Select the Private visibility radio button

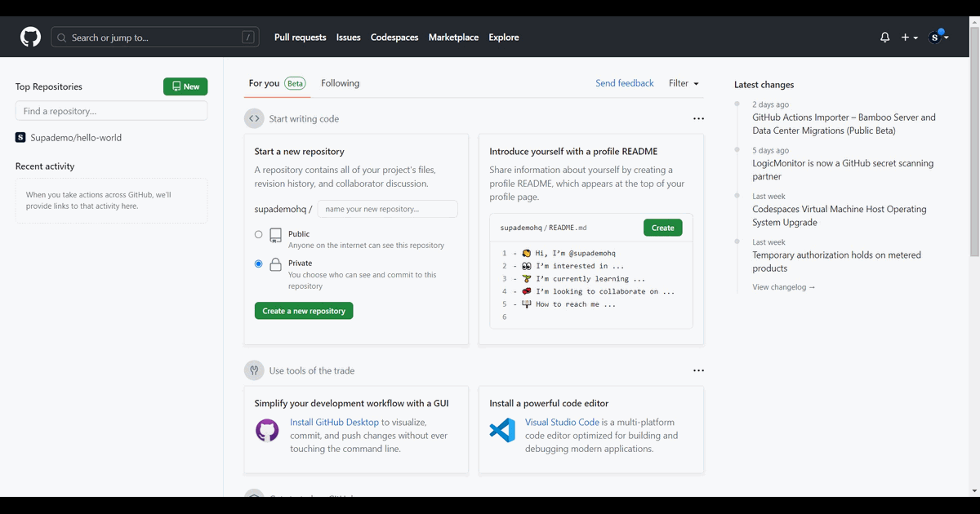point(259,264)
